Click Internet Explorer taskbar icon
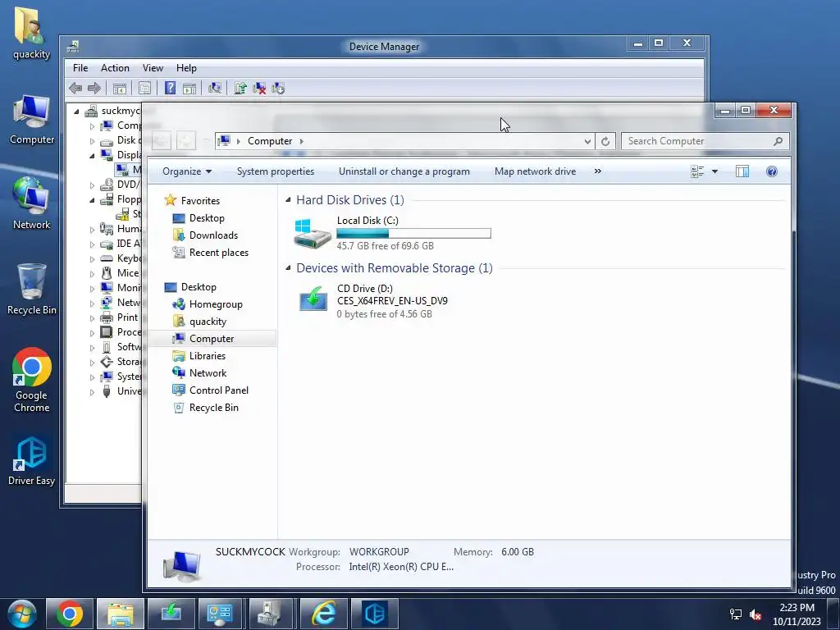 (323, 614)
